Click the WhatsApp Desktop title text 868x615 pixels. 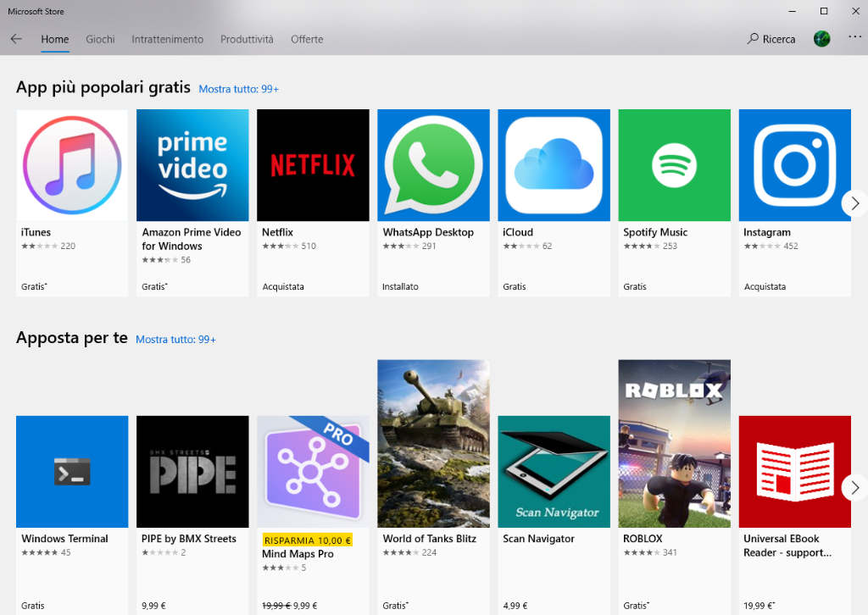click(x=428, y=232)
